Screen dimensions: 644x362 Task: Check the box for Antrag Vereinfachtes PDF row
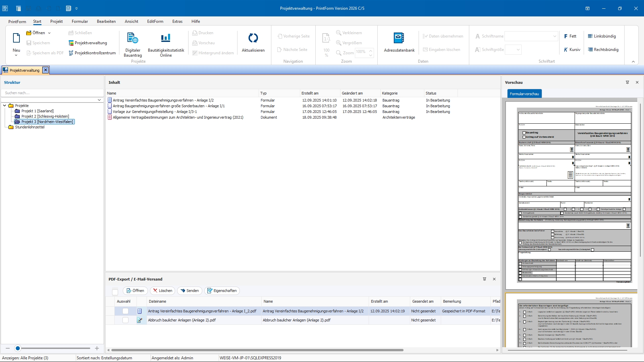pos(125,311)
